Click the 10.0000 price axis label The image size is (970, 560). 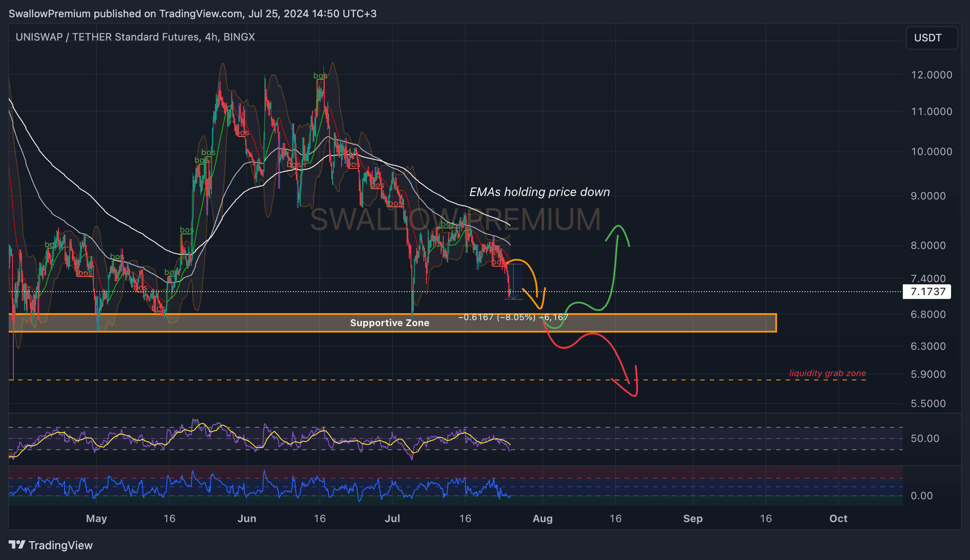(932, 152)
